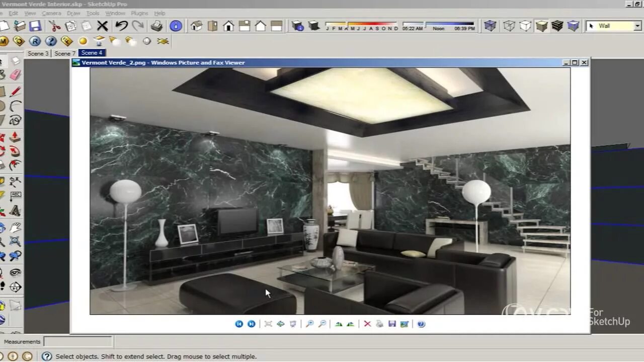This screenshot has width=644, height=362.
Task: Toggle Wireframe face style
Action: tap(509, 26)
